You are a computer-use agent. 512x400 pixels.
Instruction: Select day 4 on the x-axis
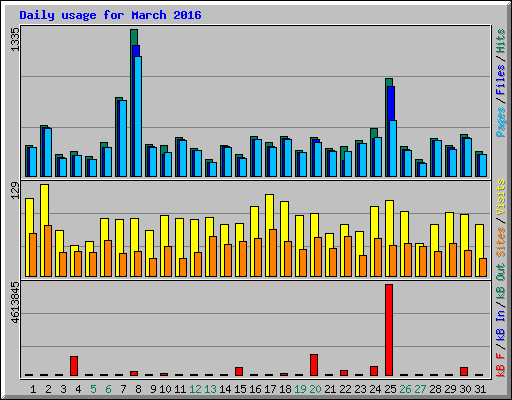pyautogui.click(x=78, y=389)
